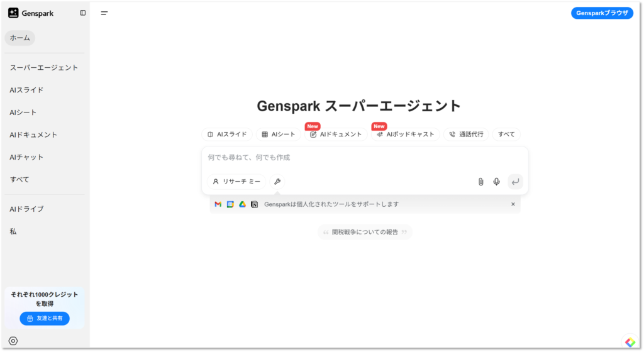Select the すべて chip above prompt

[506, 135]
